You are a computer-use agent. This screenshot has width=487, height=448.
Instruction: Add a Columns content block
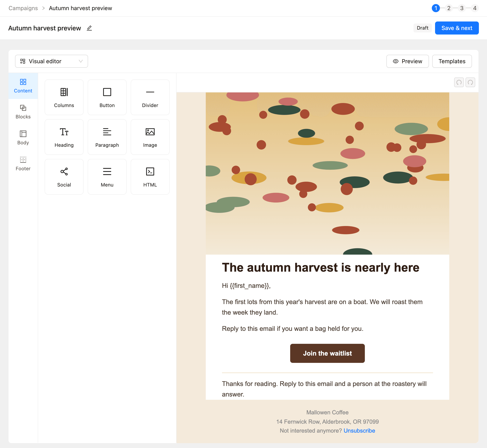click(x=64, y=97)
